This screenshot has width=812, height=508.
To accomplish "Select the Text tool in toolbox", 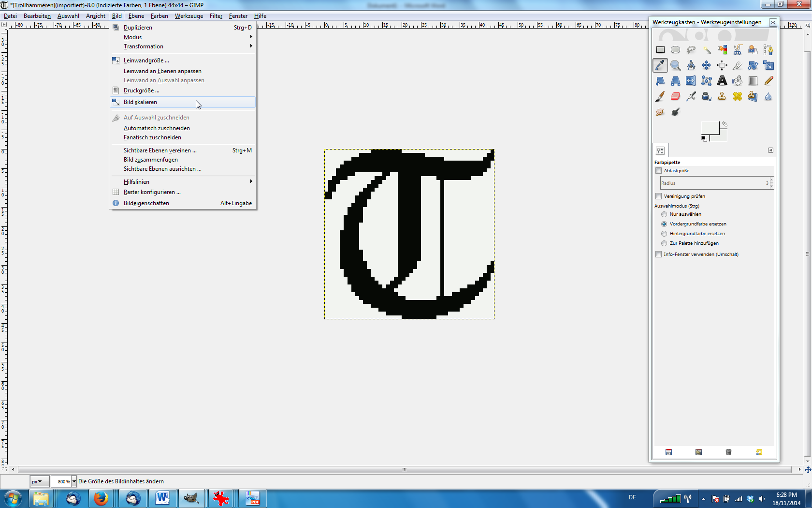I will pyautogui.click(x=722, y=81).
